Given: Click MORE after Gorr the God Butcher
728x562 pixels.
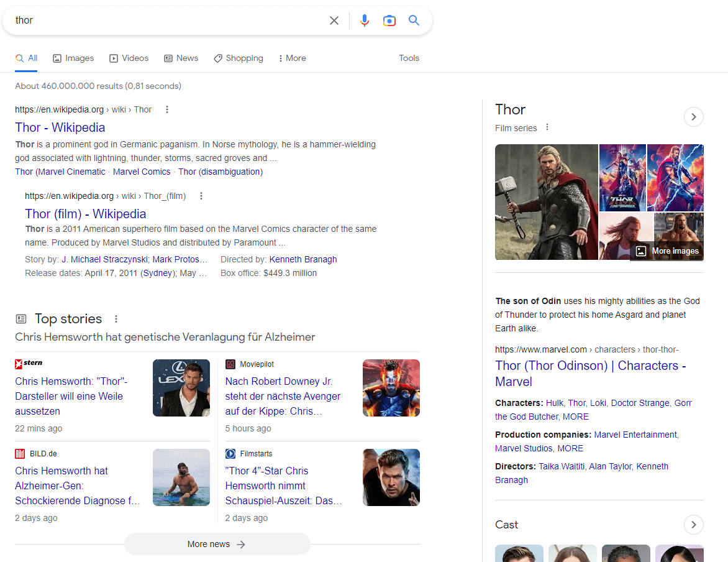Looking at the screenshot, I should point(576,417).
